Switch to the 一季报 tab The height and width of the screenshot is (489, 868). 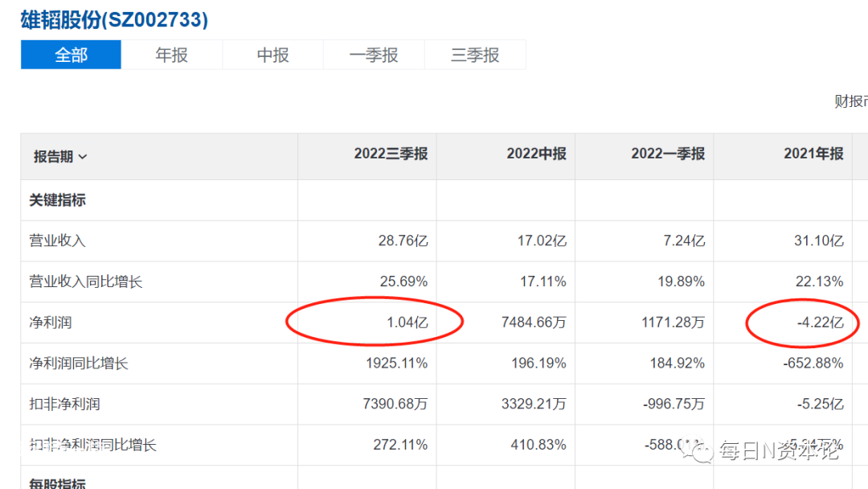pyautogui.click(x=374, y=55)
